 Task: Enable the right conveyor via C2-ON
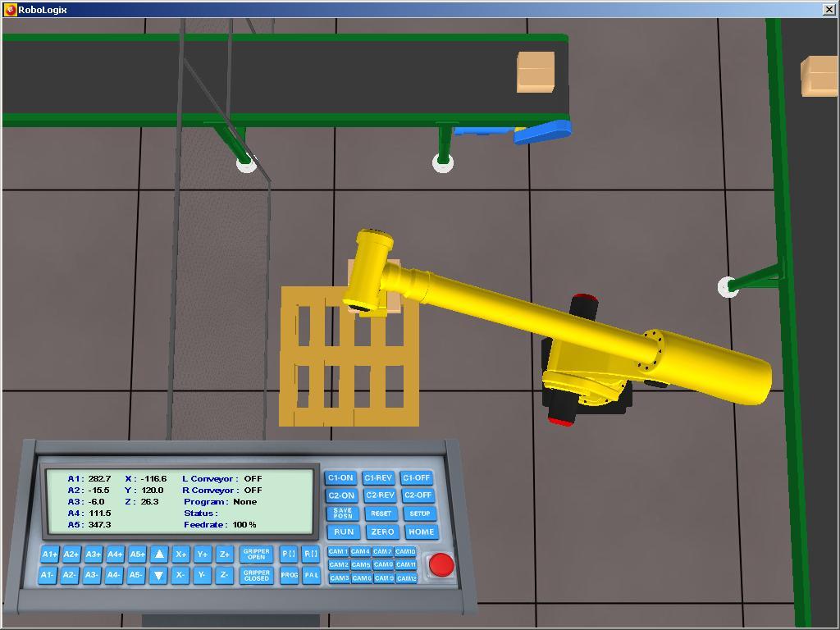pyautogui.click(x=340, y=495)
